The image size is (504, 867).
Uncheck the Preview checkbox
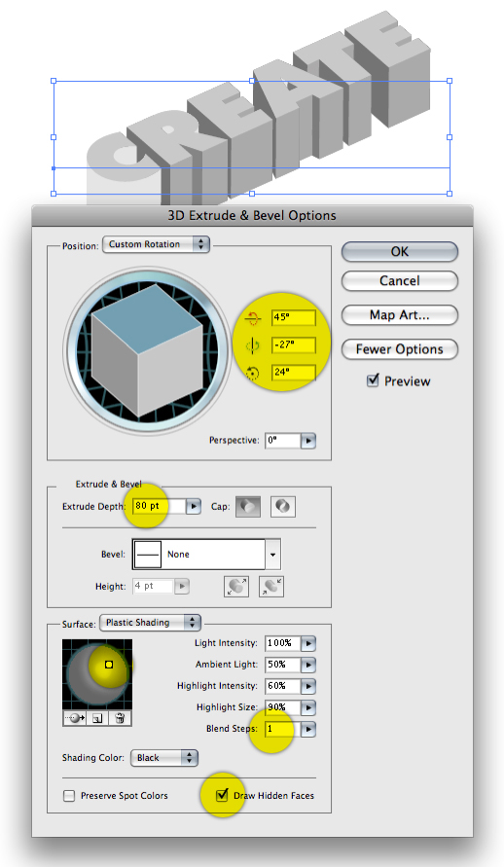373,380
